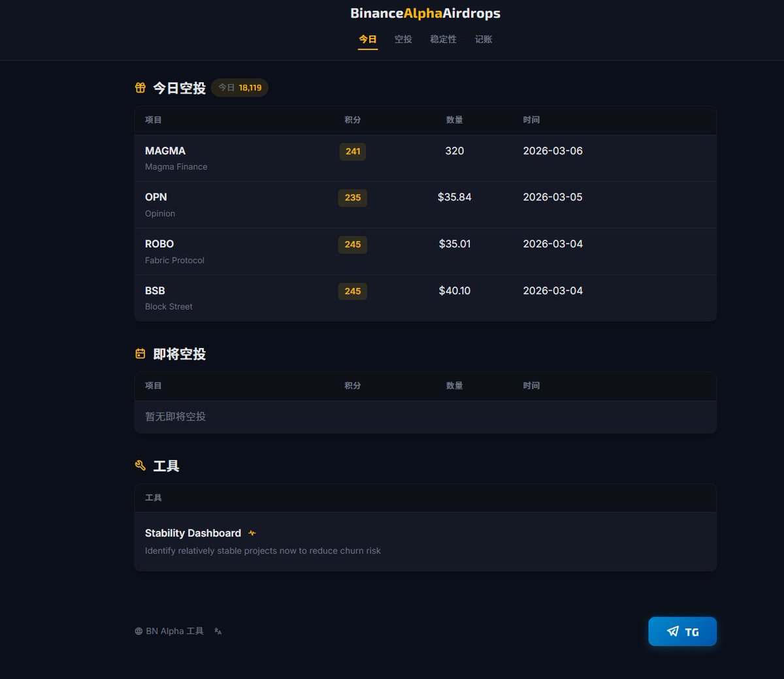The image size is (784, 679).
Task: Open the 今日 tab
Action: click(x=368, y=39)
